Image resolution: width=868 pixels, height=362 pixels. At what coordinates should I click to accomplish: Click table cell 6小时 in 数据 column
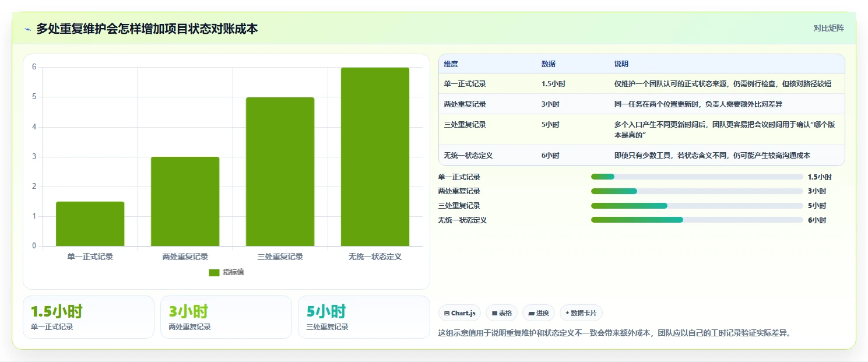(550, 156)
